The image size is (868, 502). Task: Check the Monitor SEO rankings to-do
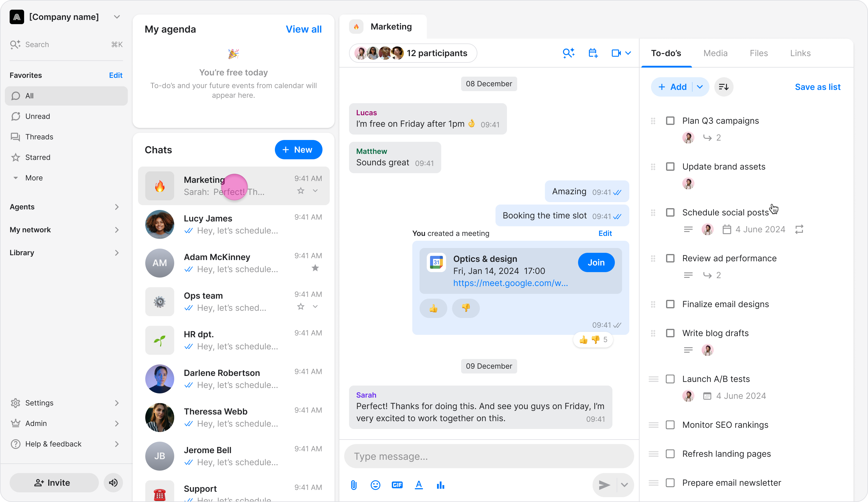[x=670, y=425]
